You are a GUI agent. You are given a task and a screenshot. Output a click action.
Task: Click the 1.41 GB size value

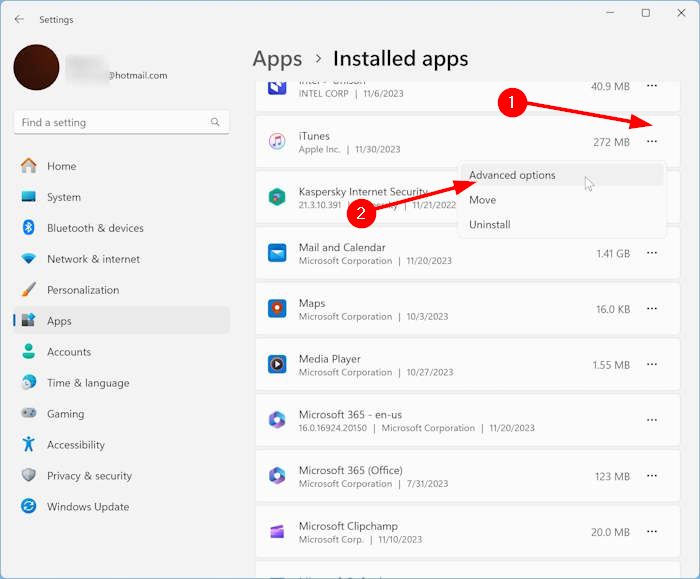[613, 254]
